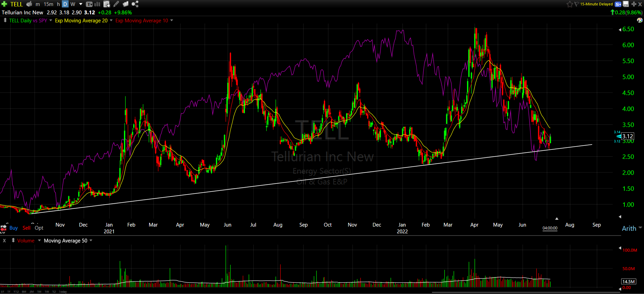Click the Buy button
This screenshot has height=294, width=644.
click(14, 228)
